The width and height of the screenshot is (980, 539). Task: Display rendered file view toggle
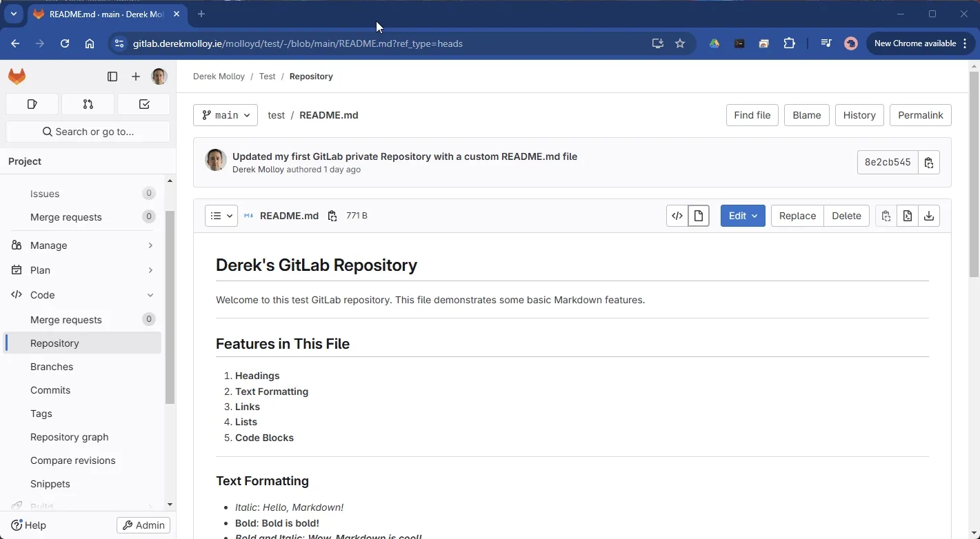pos(699,216)
